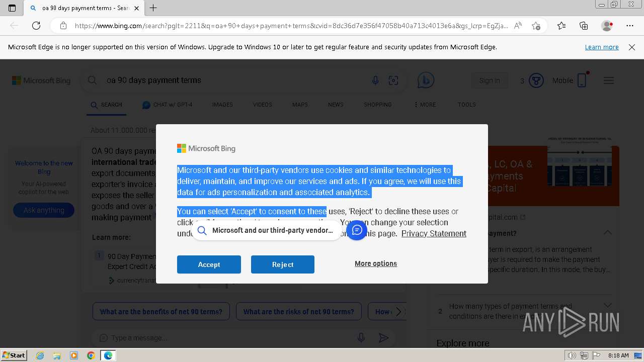The height and width of the screenshot is (362, 644).
Task: Click the Bing Chat logo icon
Action: click(426, 80)
